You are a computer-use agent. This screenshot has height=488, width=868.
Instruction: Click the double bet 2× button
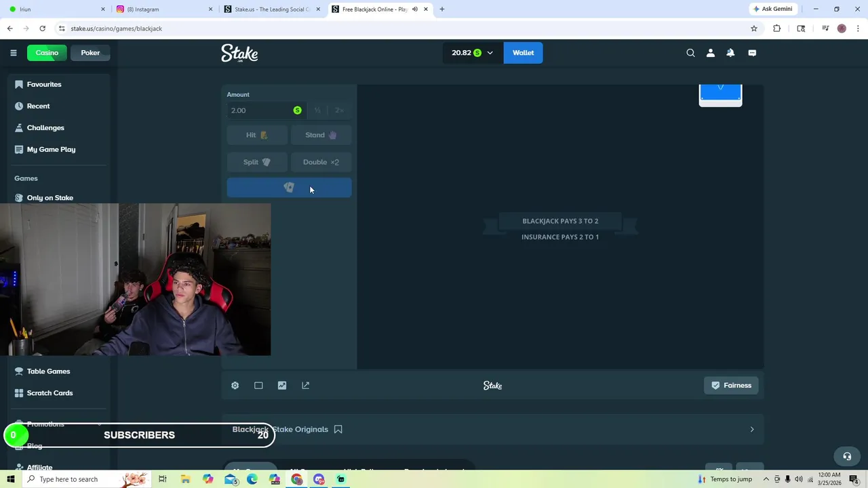click(x=339, y=110)
